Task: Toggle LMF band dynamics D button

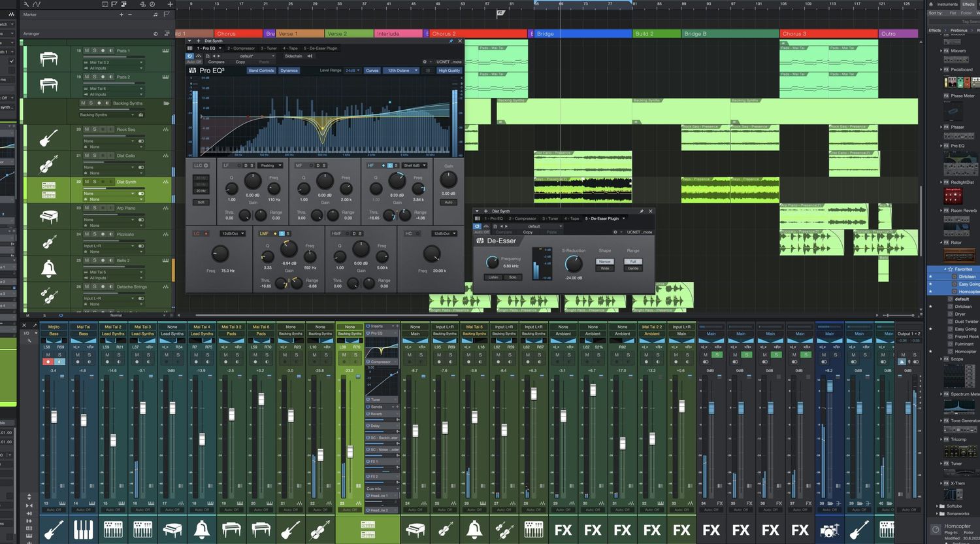Action: pos(282,233)
